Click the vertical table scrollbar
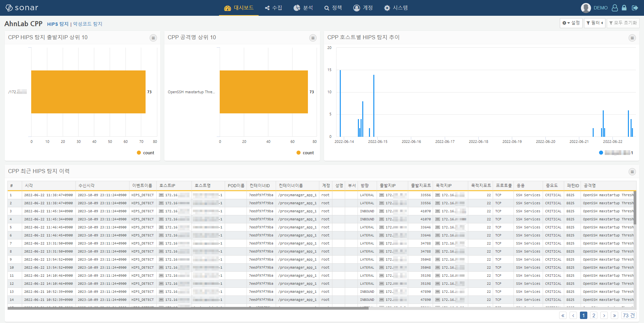 coord(635,208)
